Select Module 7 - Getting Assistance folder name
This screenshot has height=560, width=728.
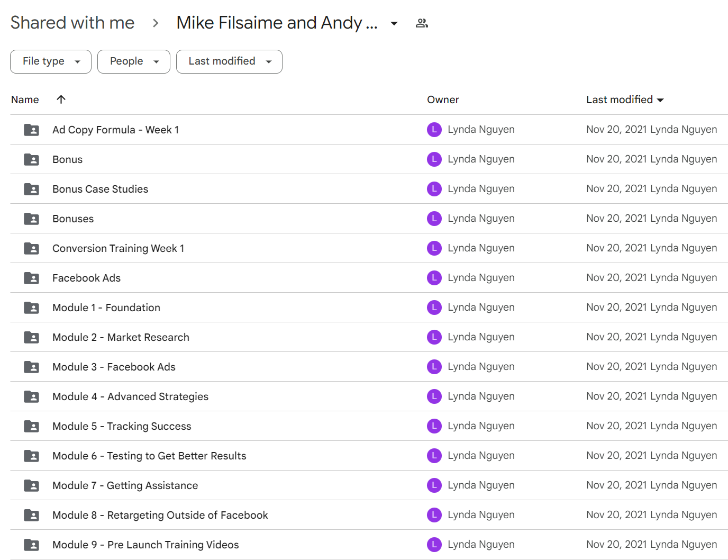coord(125,485)
